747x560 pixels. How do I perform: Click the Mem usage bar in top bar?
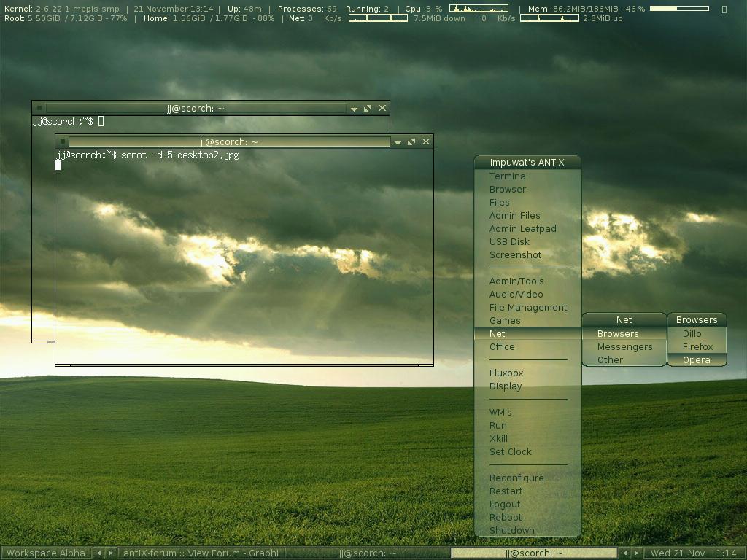[x=679, y=9]
